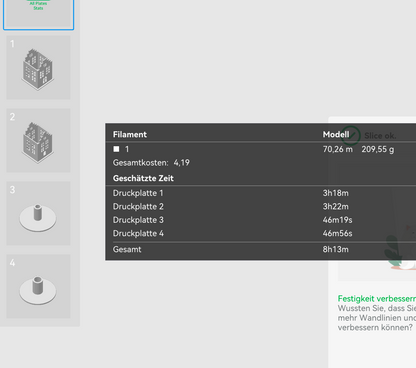Click the Druckplatte 3 row label
Screen dimensions: 416x368
pyautogui.click(x=138, y=220)
